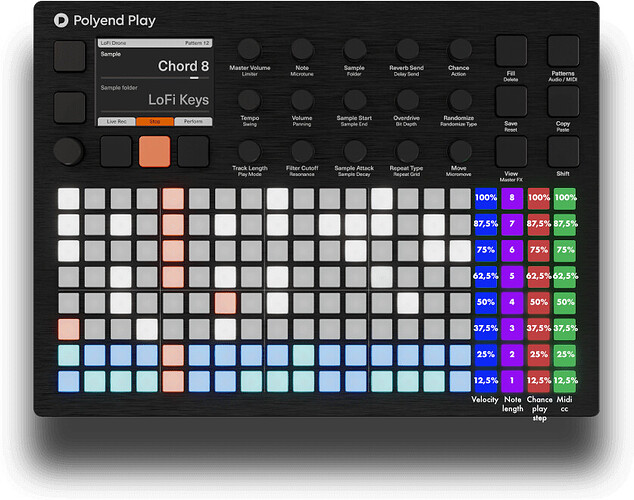Click the Sample Start knob
634x500 pixels.
(x=355, y=100)
